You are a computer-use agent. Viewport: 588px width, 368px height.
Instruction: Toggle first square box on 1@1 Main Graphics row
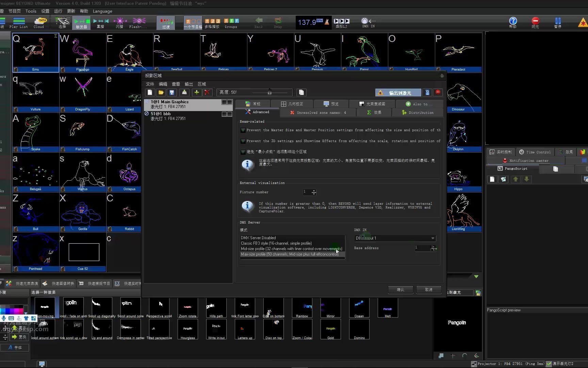(x=224, y=102)
